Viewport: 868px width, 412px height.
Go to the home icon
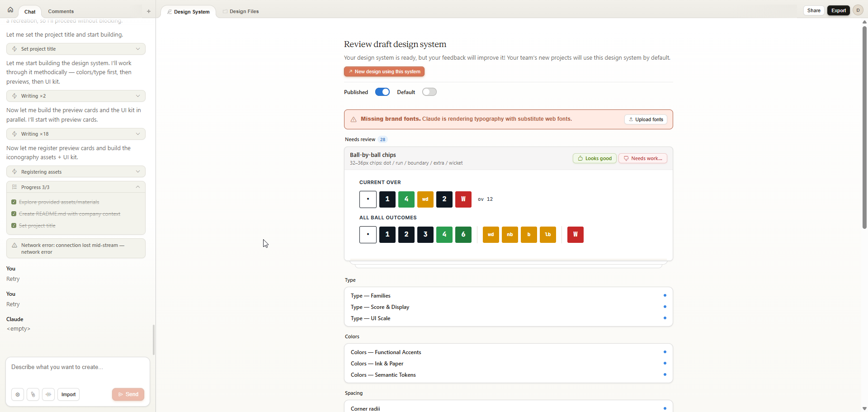10,10
